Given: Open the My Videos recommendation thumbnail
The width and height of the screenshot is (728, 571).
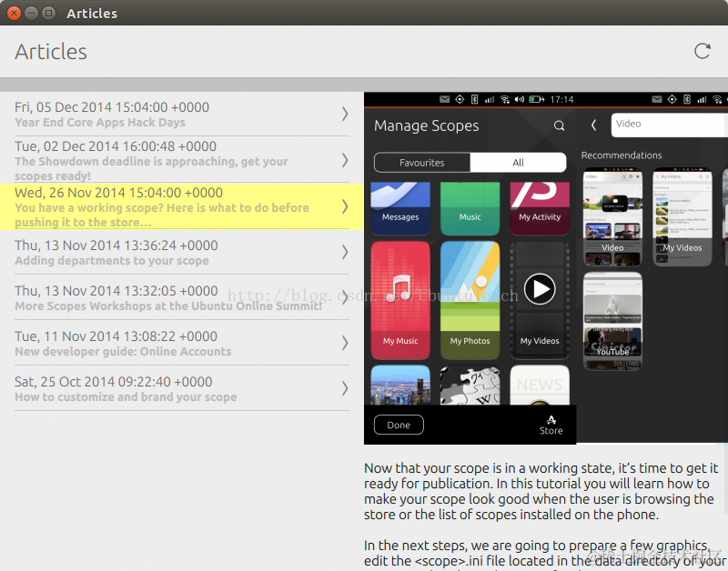Looking at the screenshot, I should (x=682, y=216).
